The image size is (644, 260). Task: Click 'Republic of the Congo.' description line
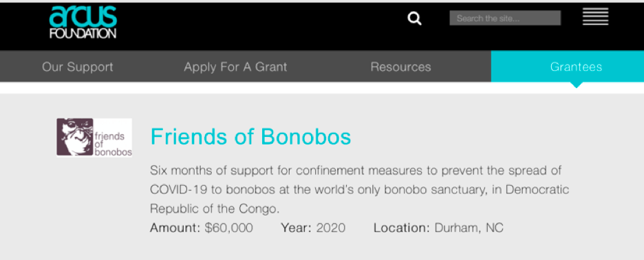pyautogui.click(x=215, y=208)
